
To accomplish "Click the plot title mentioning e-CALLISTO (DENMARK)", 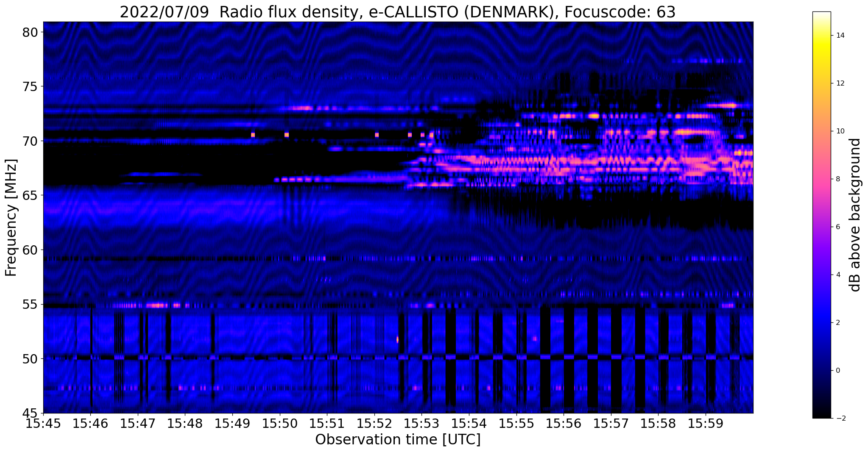I will click(x=398, y=12).
